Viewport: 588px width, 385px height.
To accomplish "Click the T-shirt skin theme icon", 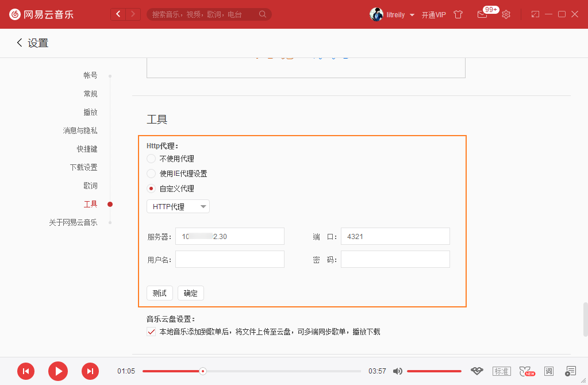I will tap(458, 14).
